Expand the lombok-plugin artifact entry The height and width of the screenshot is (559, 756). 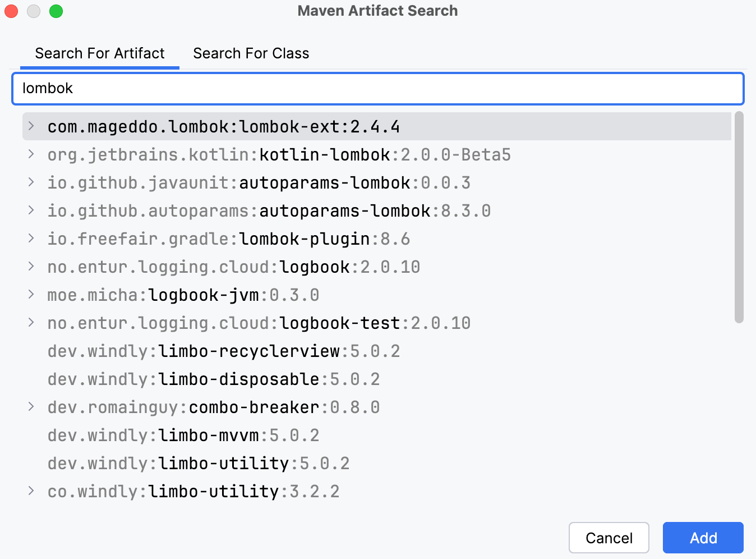pyautogui.click(x=31, y=239)
